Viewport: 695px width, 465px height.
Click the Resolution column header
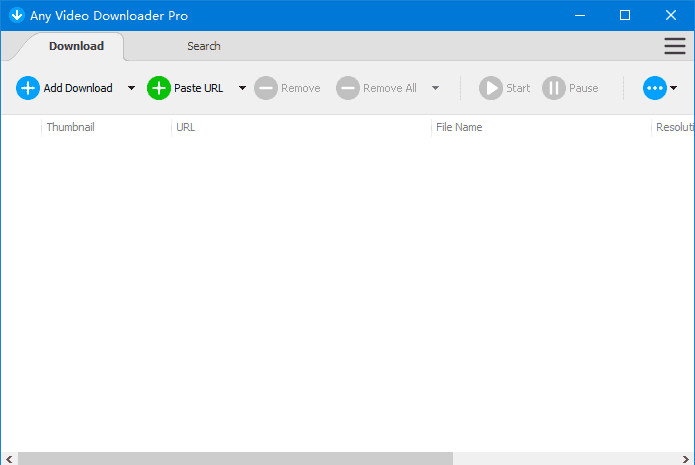[673, 127]
